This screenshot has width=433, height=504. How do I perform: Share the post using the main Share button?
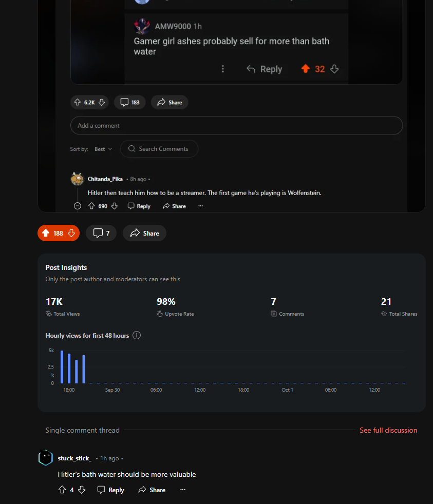144,233
